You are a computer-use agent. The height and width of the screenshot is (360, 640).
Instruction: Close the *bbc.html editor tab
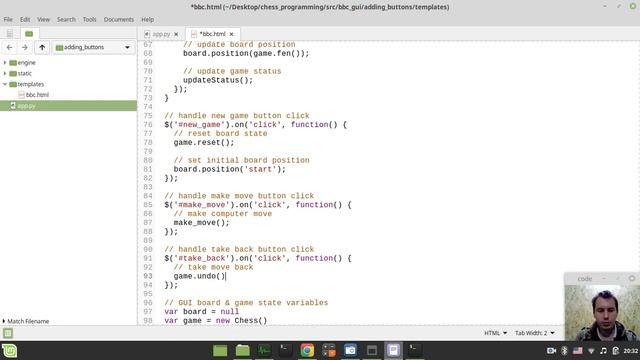click(231, 34)
